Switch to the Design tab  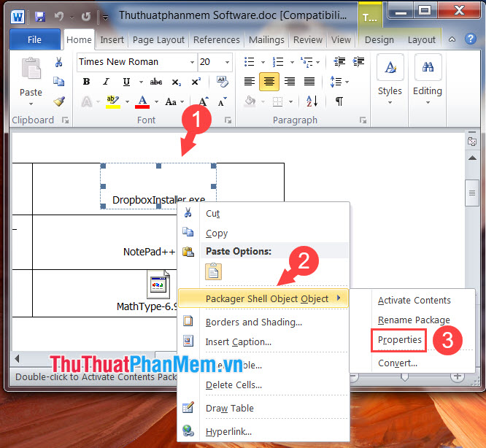379,39
